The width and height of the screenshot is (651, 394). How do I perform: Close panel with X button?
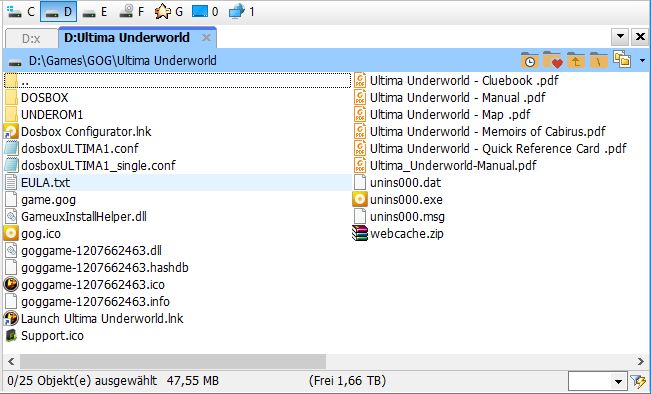pos(640,37)
